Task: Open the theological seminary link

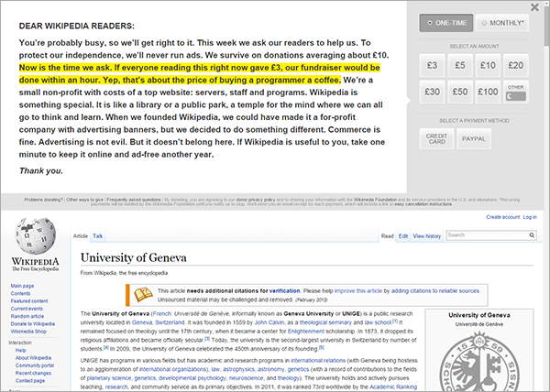Action: click(x=325, y=322)
